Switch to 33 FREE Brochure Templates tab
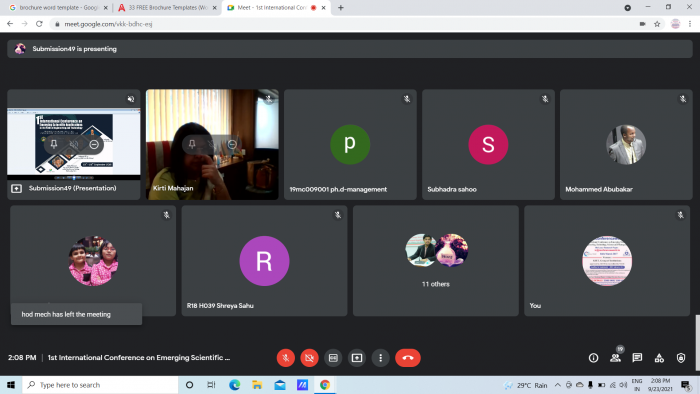Viewport: 700px width, 394px height. tap(167, 8)
